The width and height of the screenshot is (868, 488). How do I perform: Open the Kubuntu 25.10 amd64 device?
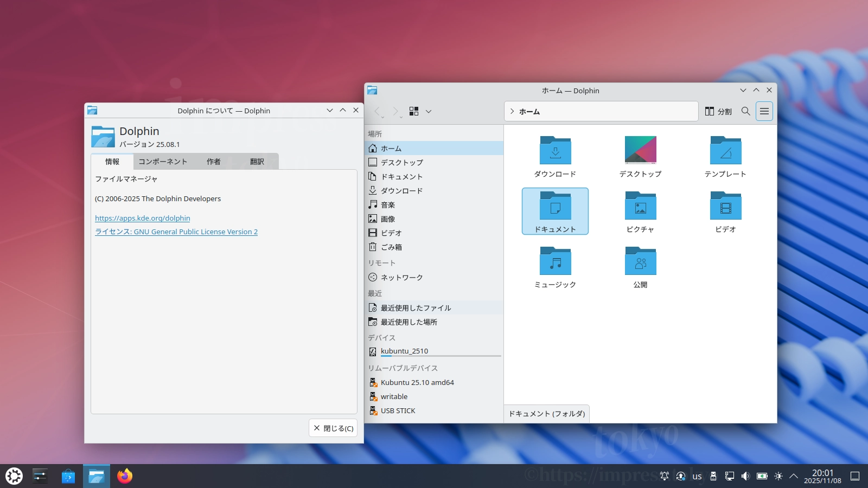pos(434,382)
